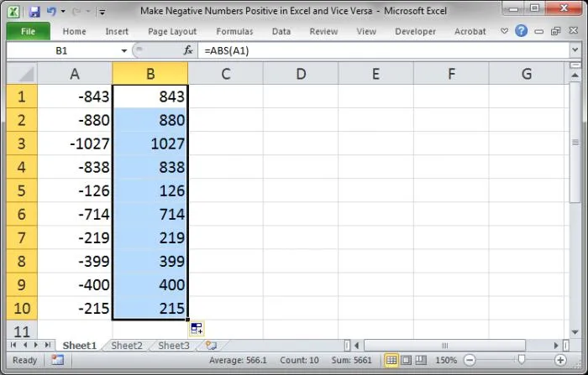Viewport: 588px width, 375px height.
Task: Click the Select All corner triangle
Action: pos(22,74)
